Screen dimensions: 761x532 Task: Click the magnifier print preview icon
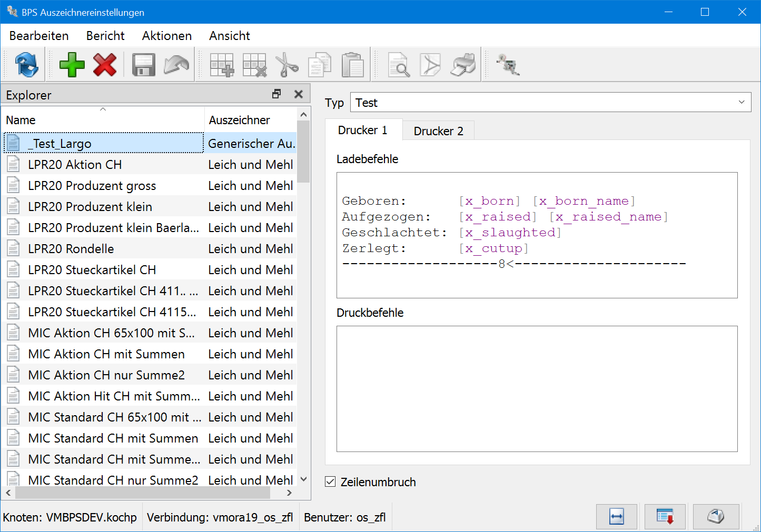tap(399, 65)
